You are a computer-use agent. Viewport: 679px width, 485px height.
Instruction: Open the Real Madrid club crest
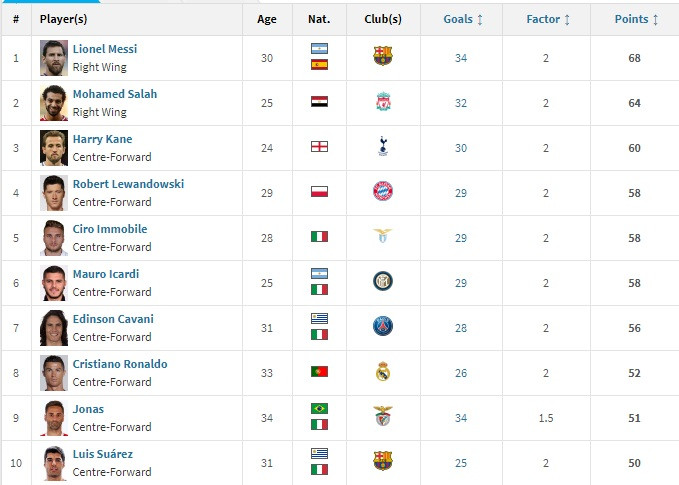point(383,371)
